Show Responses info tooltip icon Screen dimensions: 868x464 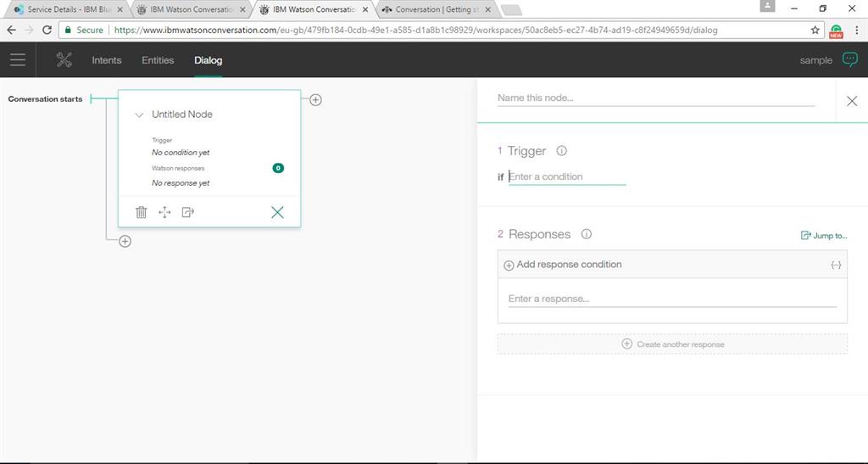[x=587, y=233]
